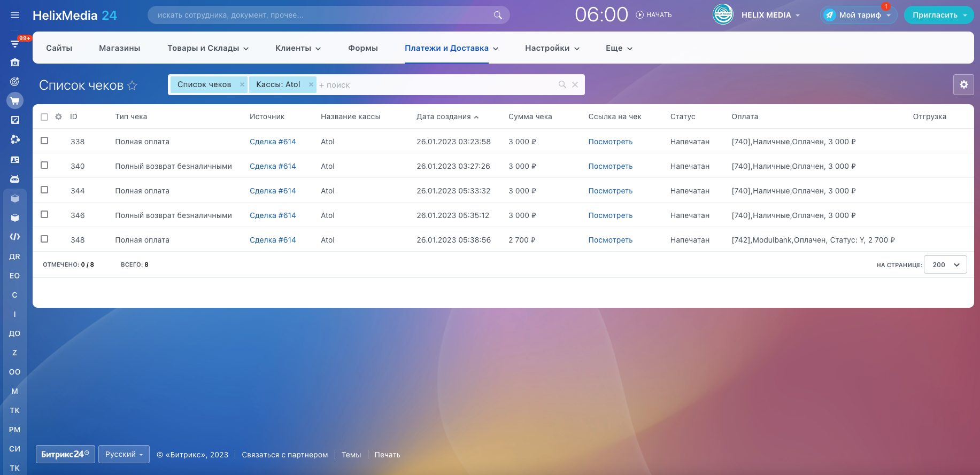The height and width of the screenshot is (475, 980).
Task: Click the grid column settings gear icon
Action: click(x=59, y=116)
